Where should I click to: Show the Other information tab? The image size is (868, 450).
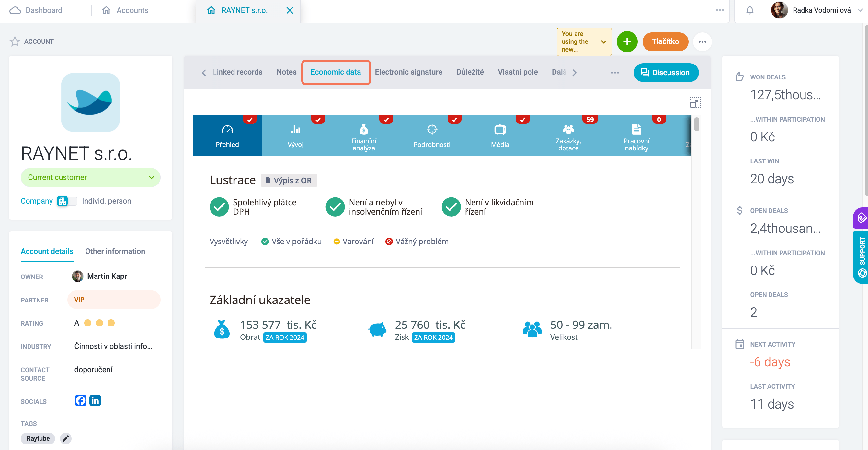[115, 251]
